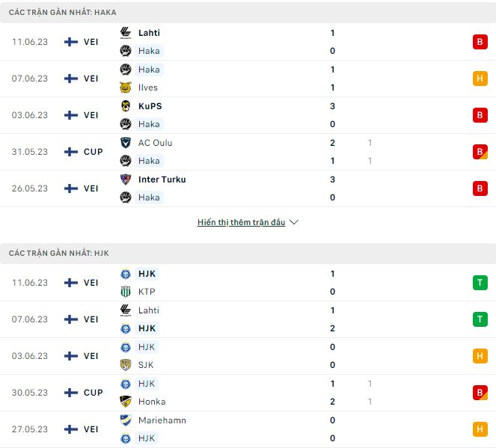Click orange H badge for Haka vs Ilves

coord(480,79)
